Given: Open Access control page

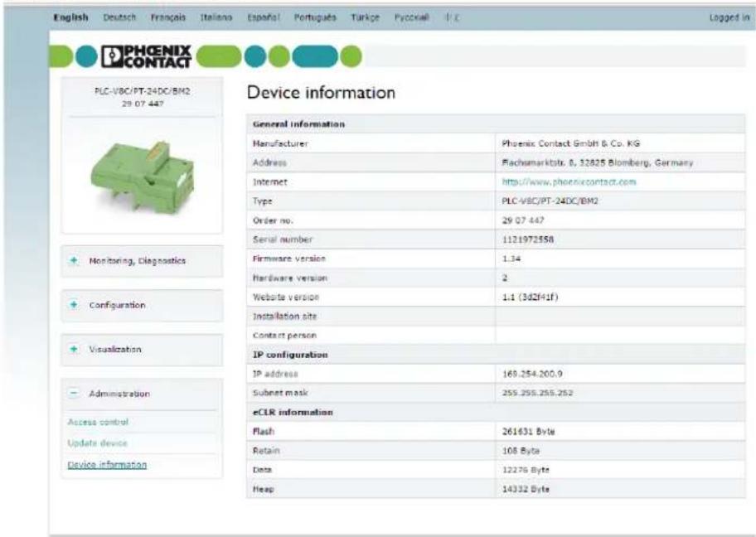Looking at the screenshot, I should [x=98, y=422].
